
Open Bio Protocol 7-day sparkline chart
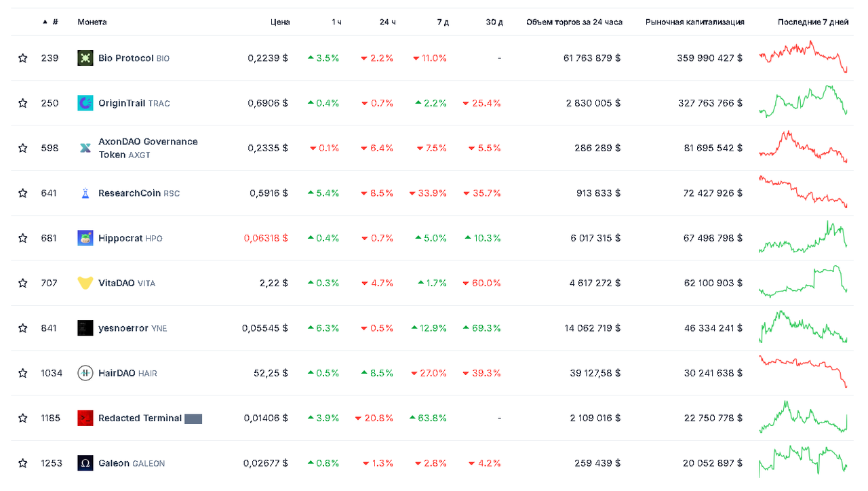pos(803,57)
